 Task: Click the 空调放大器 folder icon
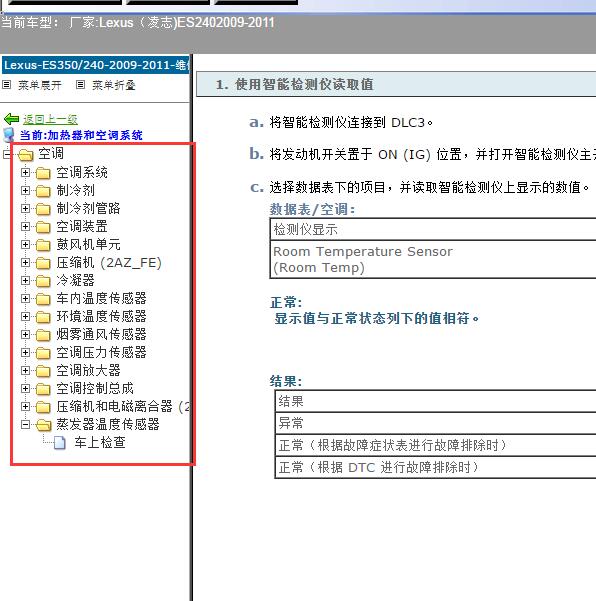[x=43, y=371]
